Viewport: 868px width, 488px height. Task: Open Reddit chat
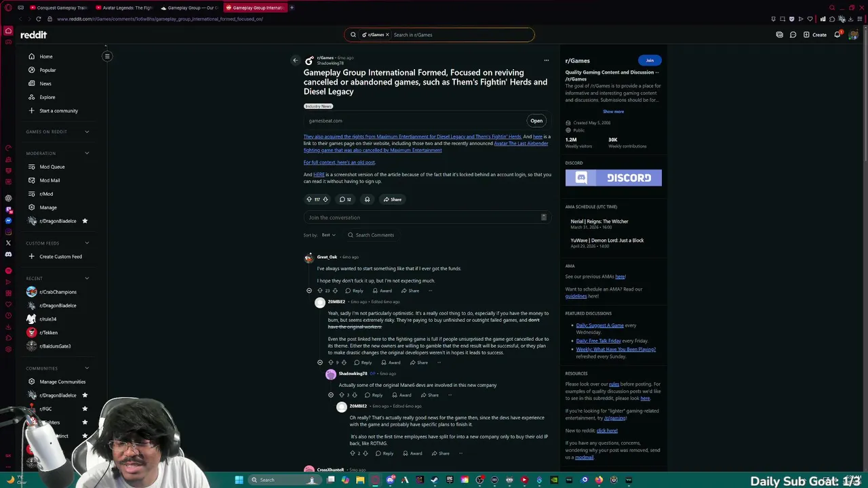[x=793, y=35]
